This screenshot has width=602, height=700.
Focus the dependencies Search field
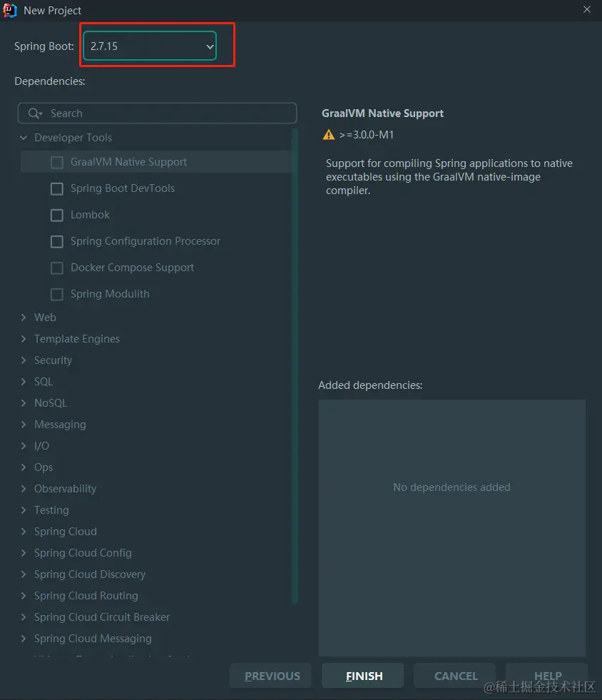point(157,113)
